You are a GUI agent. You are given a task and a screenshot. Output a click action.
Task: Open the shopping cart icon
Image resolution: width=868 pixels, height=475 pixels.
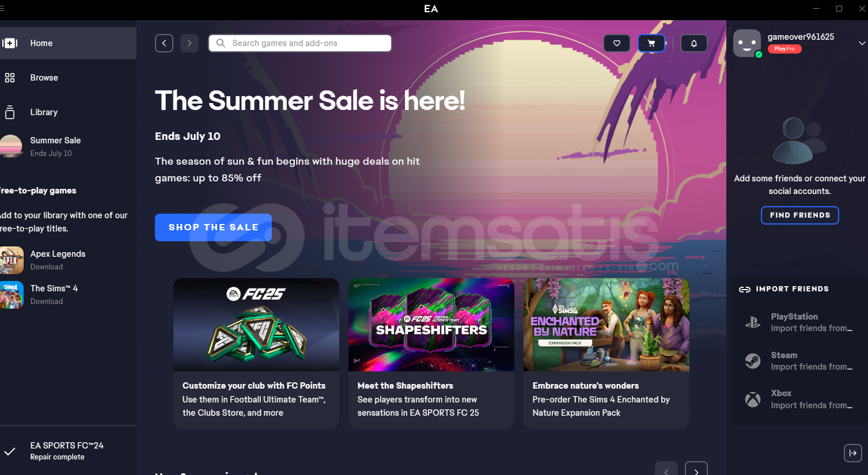(651, 43)
